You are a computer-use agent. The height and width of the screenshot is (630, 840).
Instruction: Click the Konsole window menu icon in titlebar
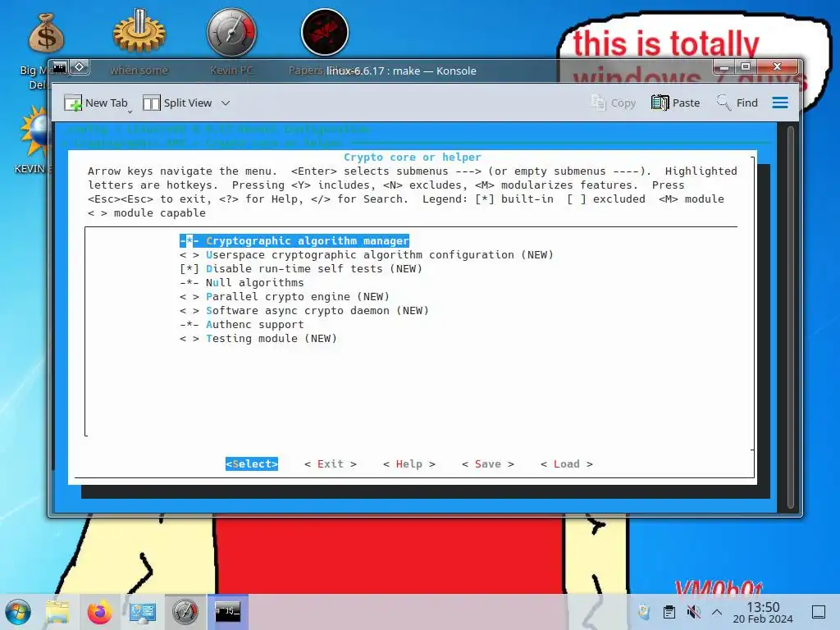tap(59, 68)
